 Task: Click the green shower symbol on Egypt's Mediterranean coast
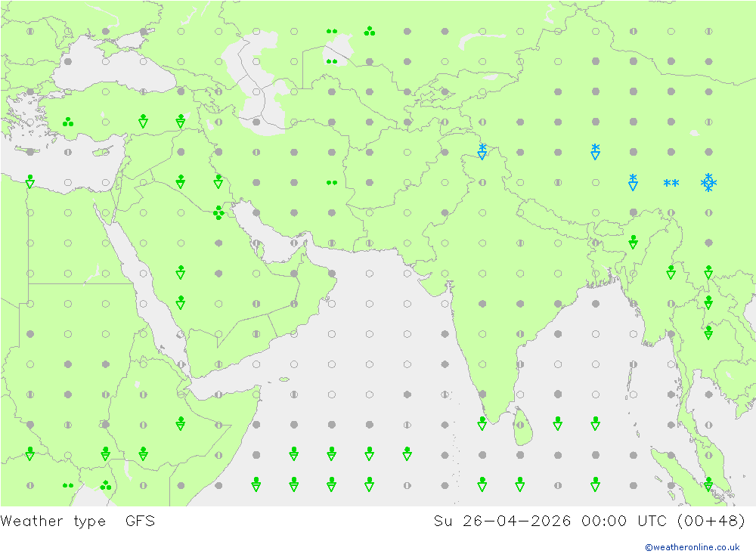coord(30,181)
